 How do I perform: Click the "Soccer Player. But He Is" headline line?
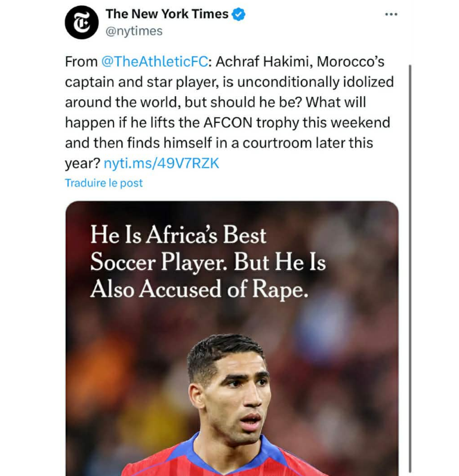208,262
